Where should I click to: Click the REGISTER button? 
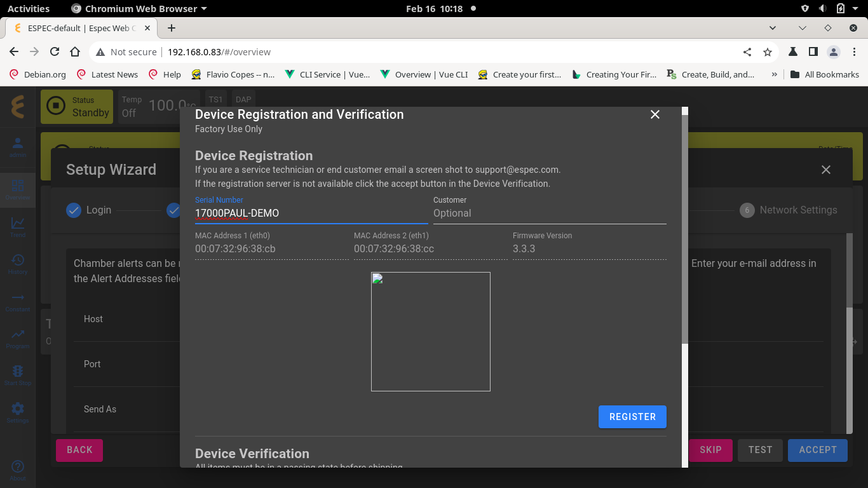click(632, 417)
